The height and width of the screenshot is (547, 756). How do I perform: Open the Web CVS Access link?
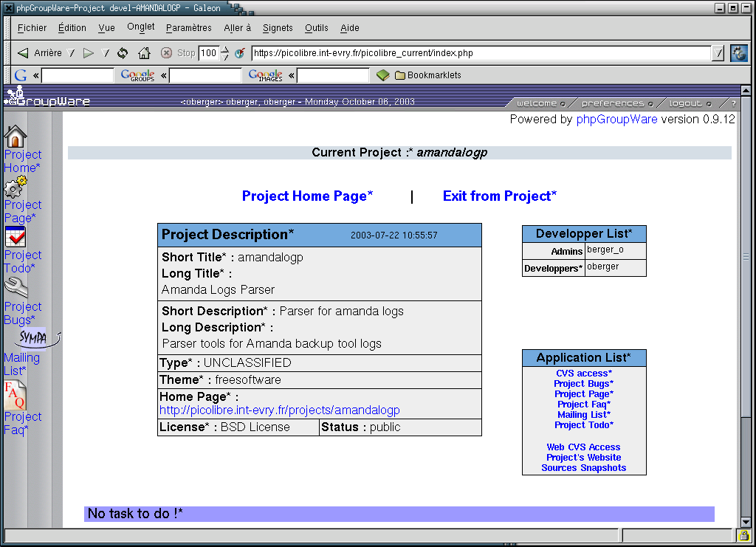click(x=583, y=447)
